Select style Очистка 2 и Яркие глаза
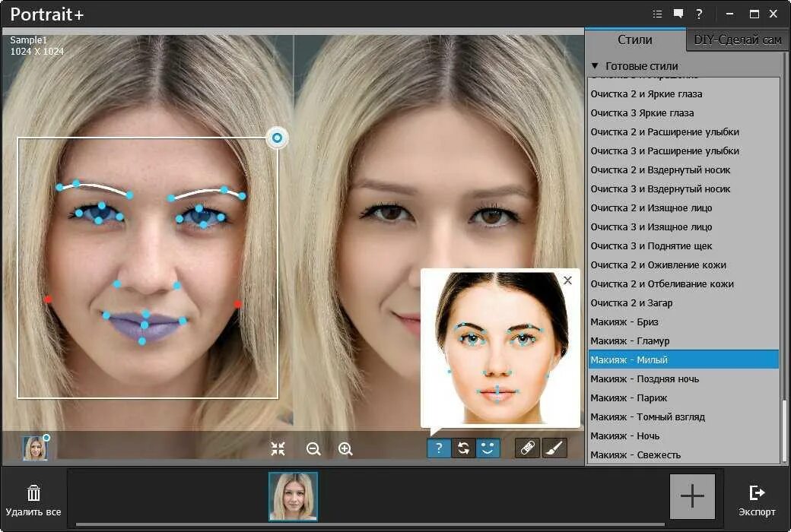791x532 pixels. click(684, 93)
